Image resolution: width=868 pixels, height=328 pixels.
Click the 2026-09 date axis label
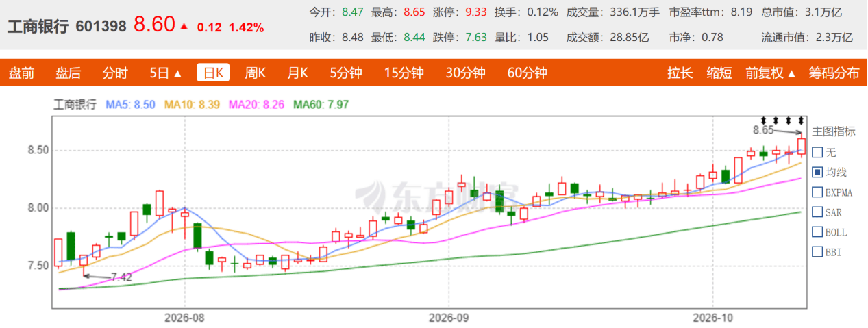click(x=448, y=318)
